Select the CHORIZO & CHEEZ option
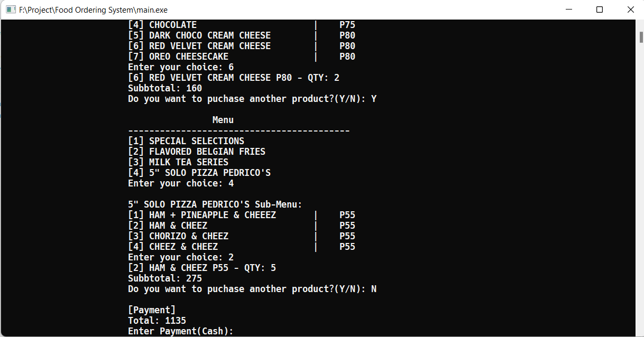 (178, 236)
